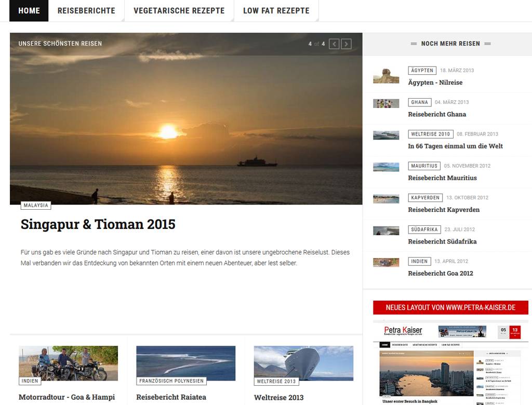Image resolution: width=532 pixels, height=405 pixels.
Task: Click the sunset slider image
Action: (x=186, y=130)
